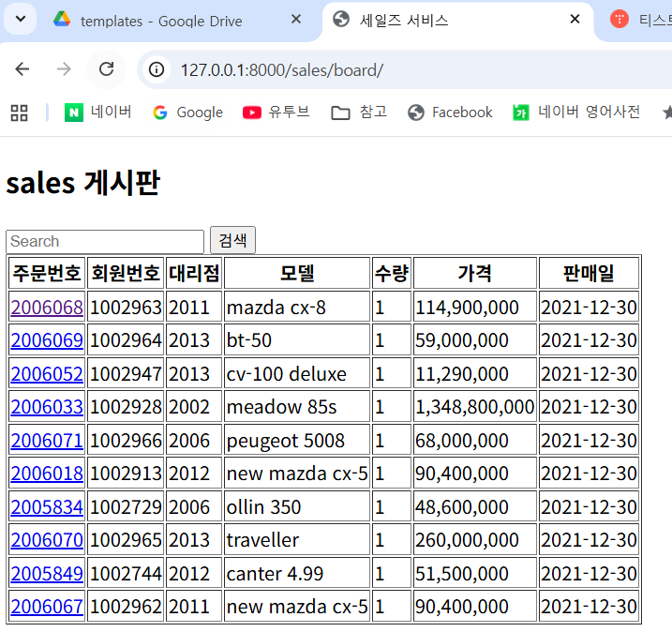This screenshot has width=672, height=632.
Task: Open the 참고 bookmark folder
Action: (x=359, y=112)
